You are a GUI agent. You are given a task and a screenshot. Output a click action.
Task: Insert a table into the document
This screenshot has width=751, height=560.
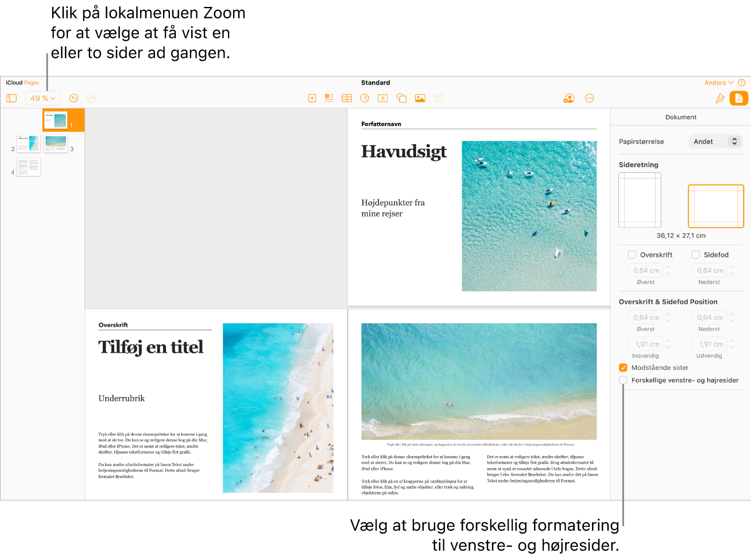[x=346, y=98]
